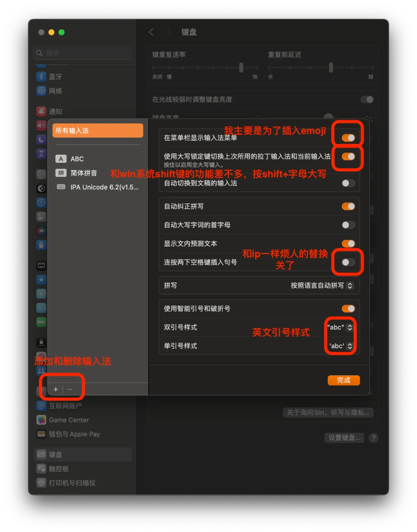The image size is (417, 532).
Task: Enable 连按两下空格键插入句号 switch
Action: [x=348, y=262]
